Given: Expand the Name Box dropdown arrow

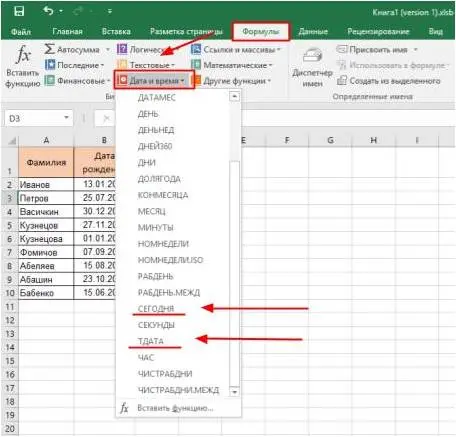Looking at the screenshot, I should point(66,118).
